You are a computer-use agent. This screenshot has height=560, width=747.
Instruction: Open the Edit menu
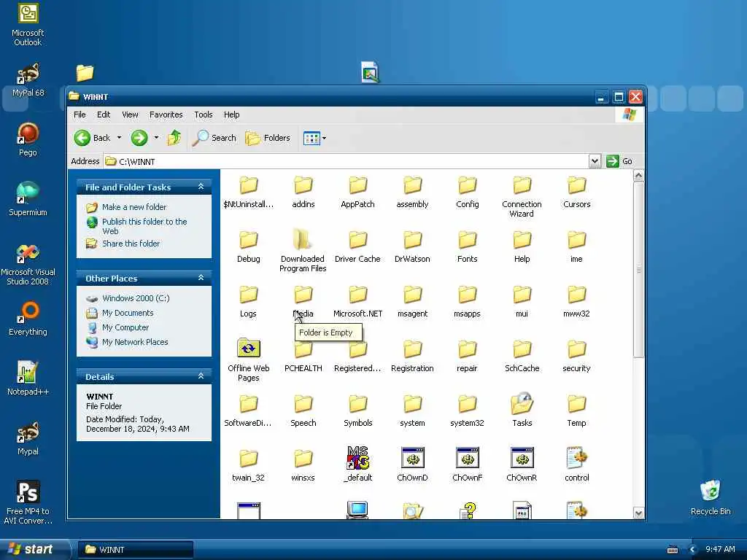[x=104, y=114]
